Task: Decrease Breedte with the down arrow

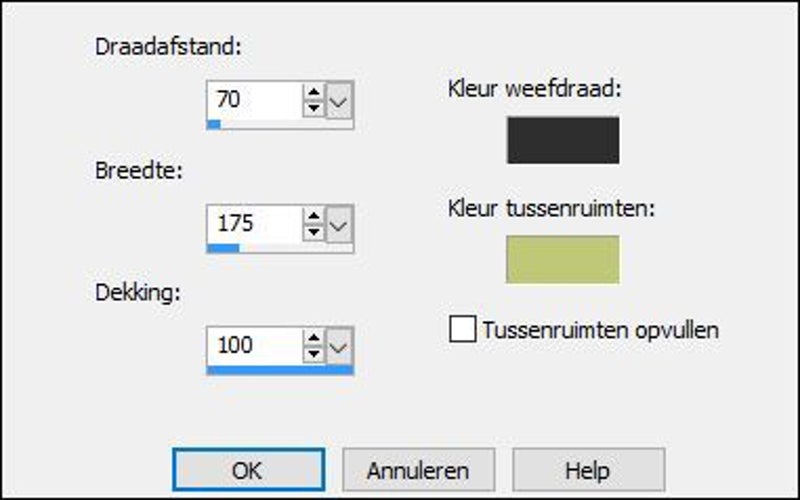Action: pyautogui.click(x=314, y=231)
